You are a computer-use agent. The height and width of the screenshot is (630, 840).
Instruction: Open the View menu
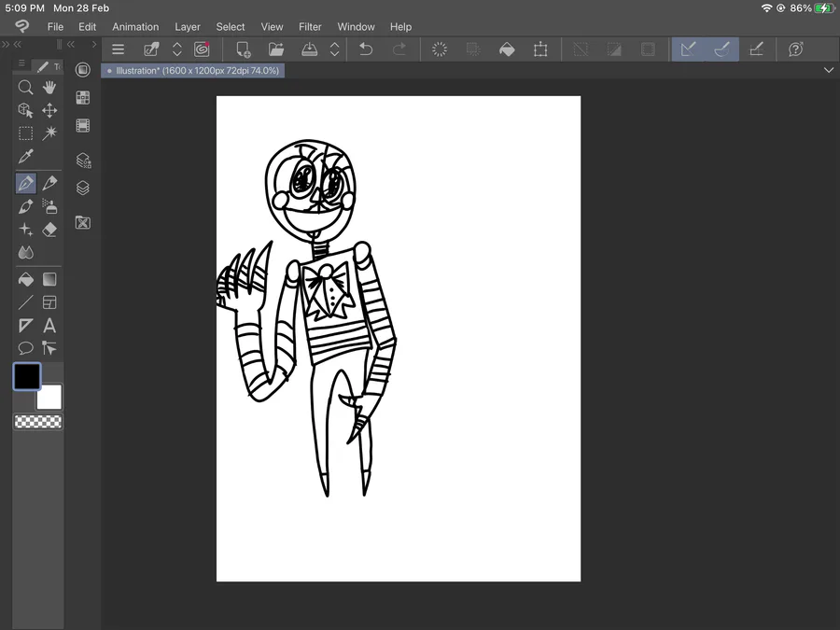click(x=273, y=27)
